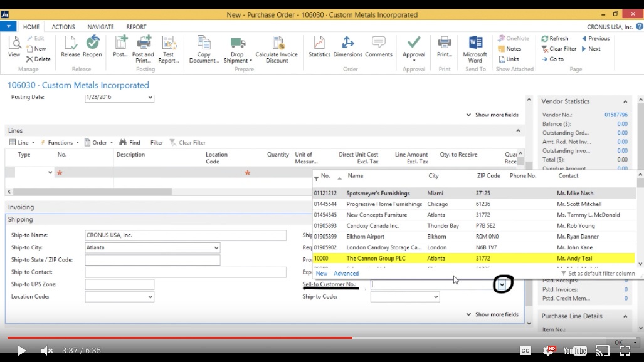Screen dimensions: 644x362
Task: Collapse the Purchase Line Details panel
Action: pyautogui.click(x=625, y=316)
